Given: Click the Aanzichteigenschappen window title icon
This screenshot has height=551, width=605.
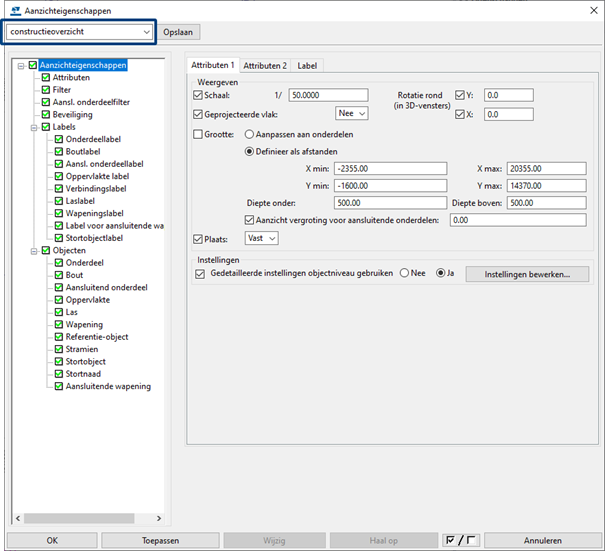Looking at the screenshot, I should [14, 10].
